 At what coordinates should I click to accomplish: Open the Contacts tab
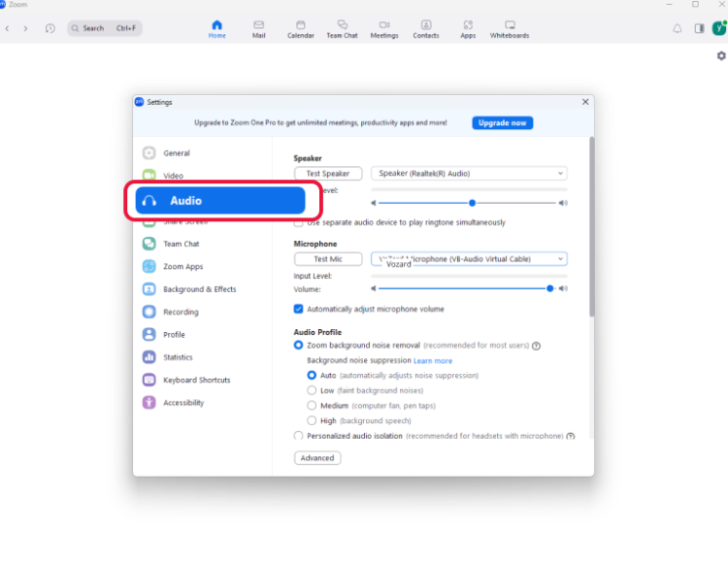click(426, 29)
